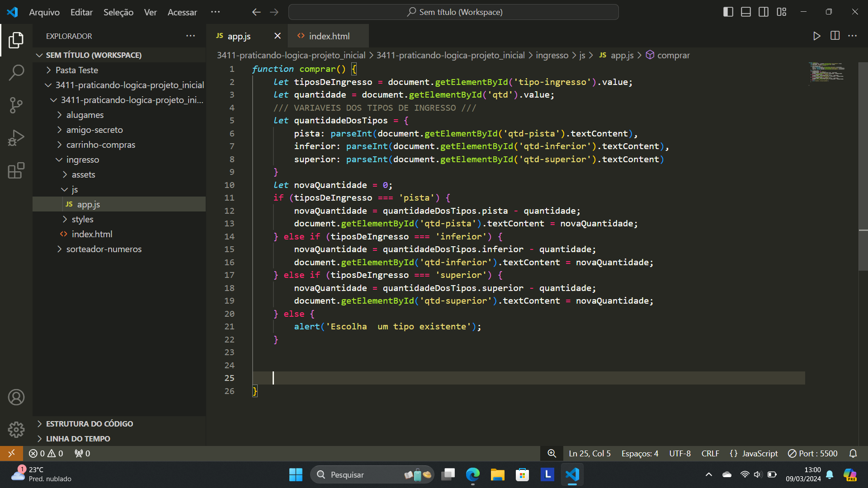
Task: Click the remote window indicator in status bar
Action: [11, 453]
